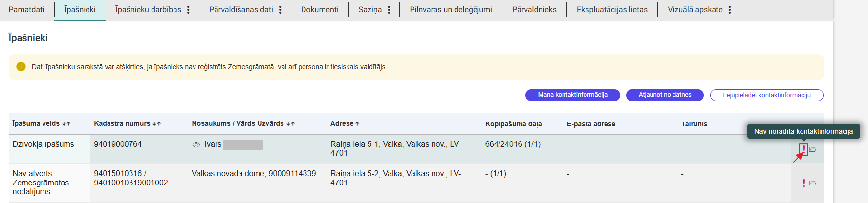Open folder icon for Valkas novada dome row
Image resolution: width=868 pixels, height=203 pixels.
pyautogui.click(x=813, y=183)
